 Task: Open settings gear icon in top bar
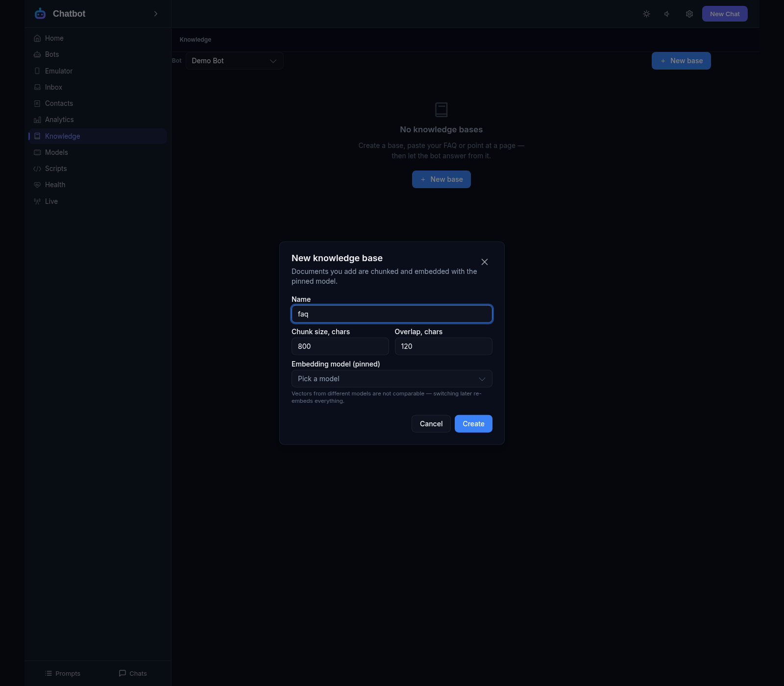pos(689,14)
